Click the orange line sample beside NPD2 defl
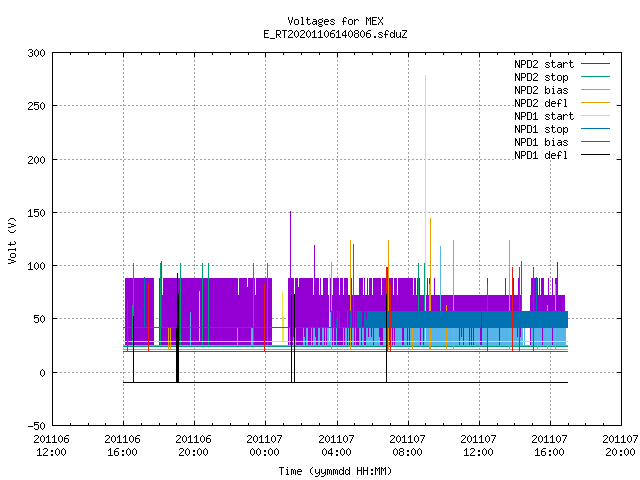 tap(596, 102)
